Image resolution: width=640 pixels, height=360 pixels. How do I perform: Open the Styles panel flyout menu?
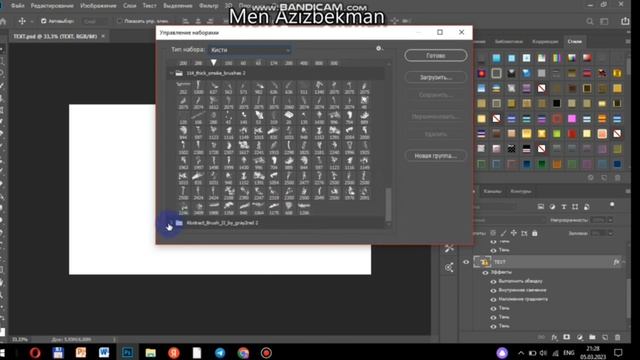tap(628, 41)
